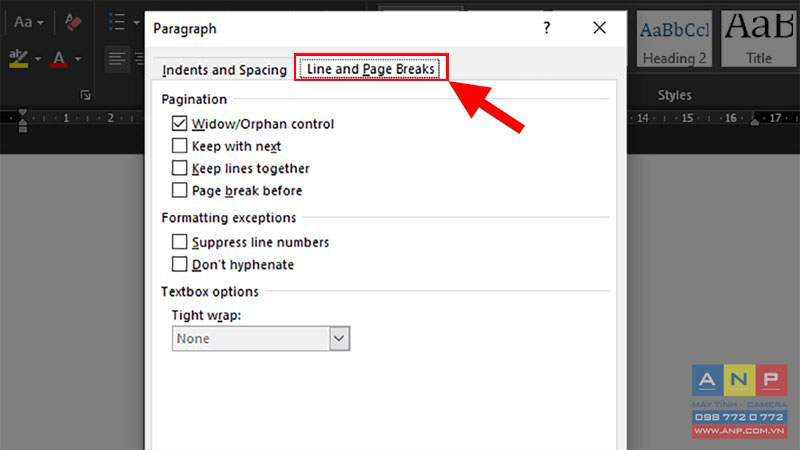This screenshot has width=800, height=450.
Task: Uncheck Widow/Orphan control checkbox
Action: pos(179,123)
